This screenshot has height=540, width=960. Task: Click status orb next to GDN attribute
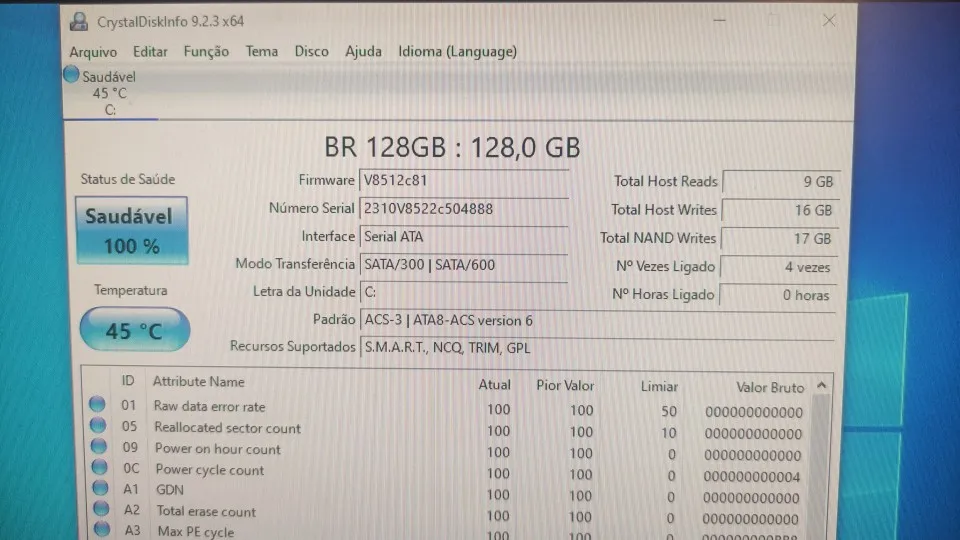(x=100, y=490)
